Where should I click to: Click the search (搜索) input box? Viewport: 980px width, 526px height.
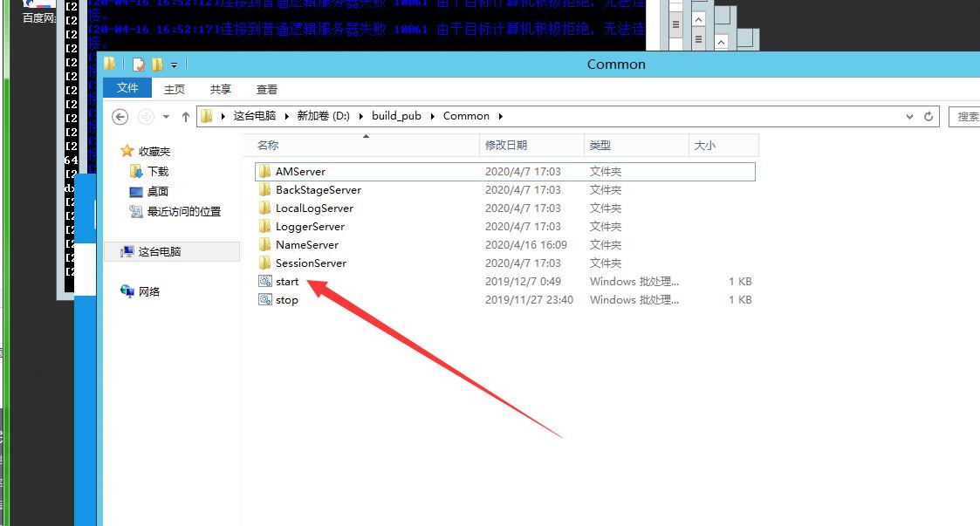(967, 116)
